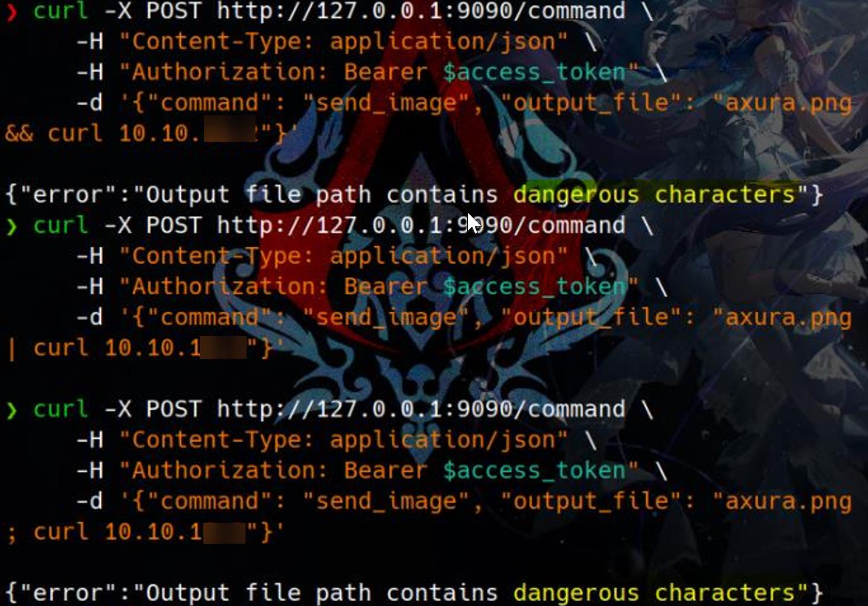
Task: Click the red prompt arrow at top
Action: (12, 11)
